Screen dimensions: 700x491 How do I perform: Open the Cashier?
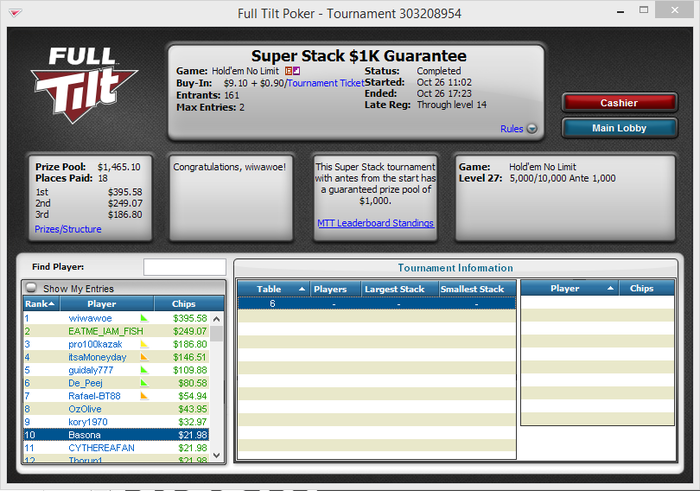click(x=619, y=103)
